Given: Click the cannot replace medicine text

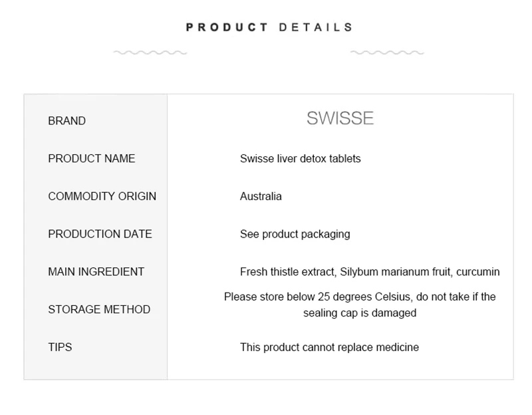Looking at the screenshot, I should coord(329,347).
